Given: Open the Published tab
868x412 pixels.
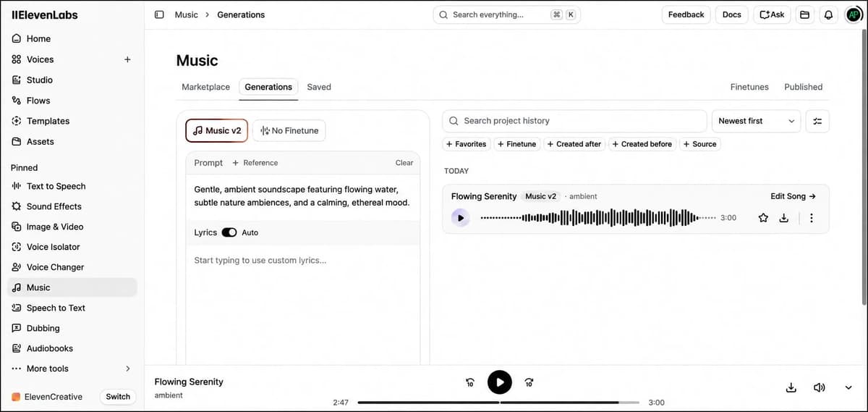Looking at the screenshot, I should (x=803, y=87).
